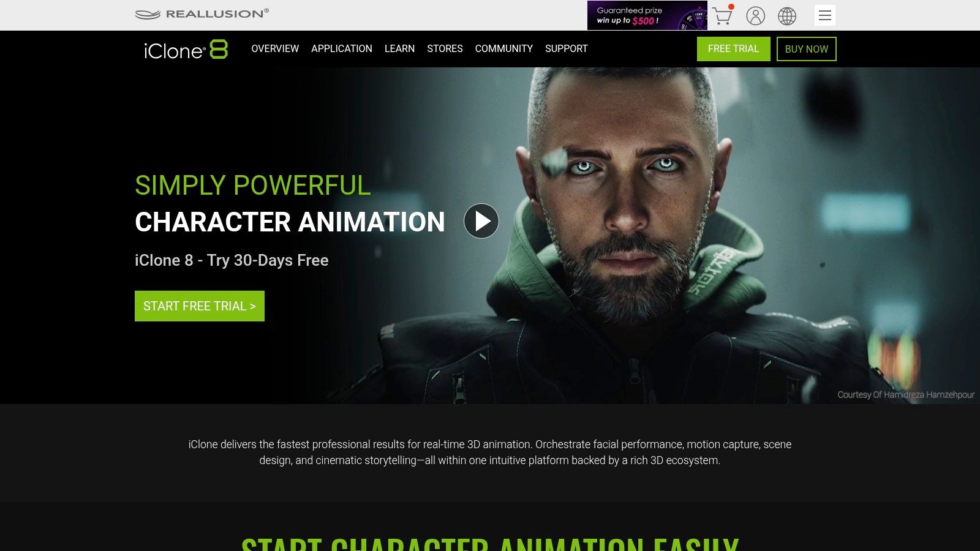Open the COMMUNITY menu item
980x551 pixels.
(504, 48)
